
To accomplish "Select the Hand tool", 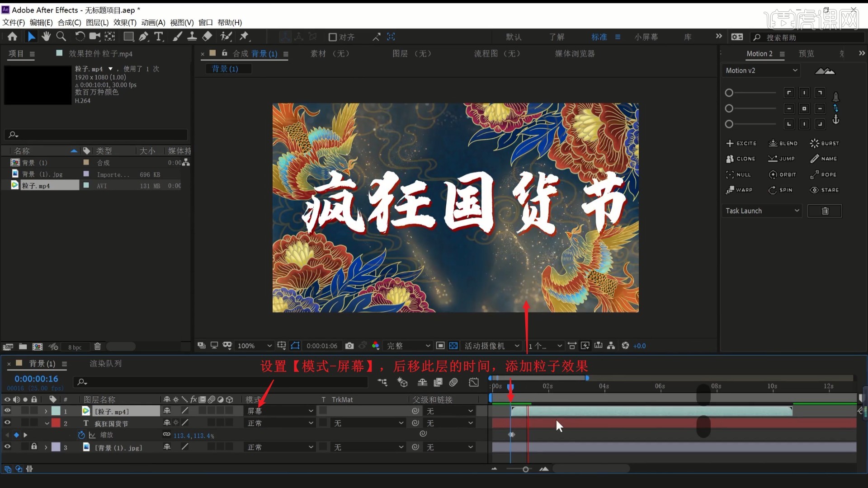I will 46,37.
